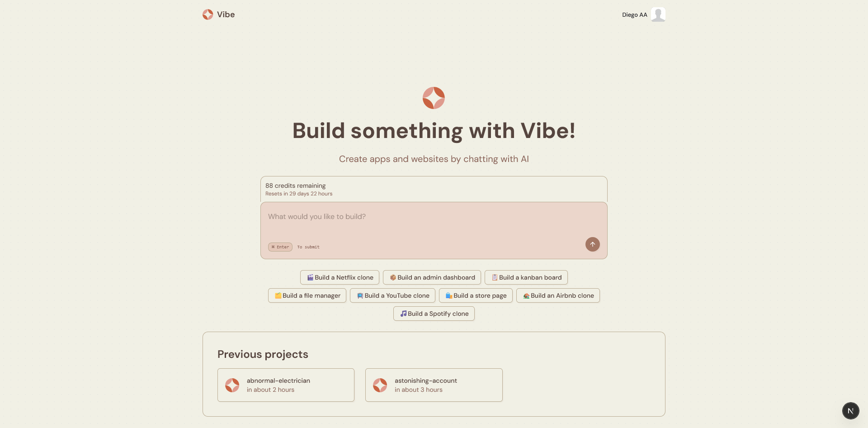Click the large Vibe logo above heading

(x=434, y=98)
